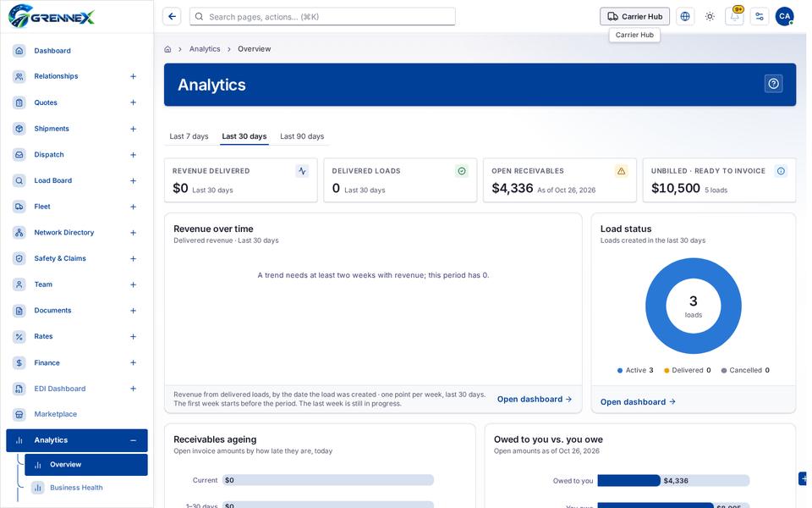Click the Fleet truck icon
This screenshot has width=812, height=508.
pyautogui.click(x=19, y=207)
